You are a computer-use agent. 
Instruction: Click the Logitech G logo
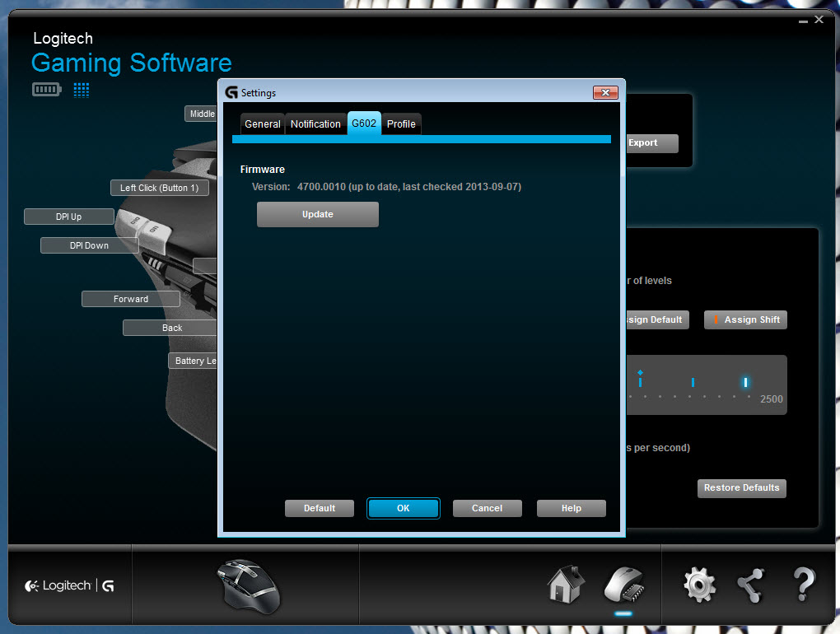pyautogui.click(x=70, y=585)
